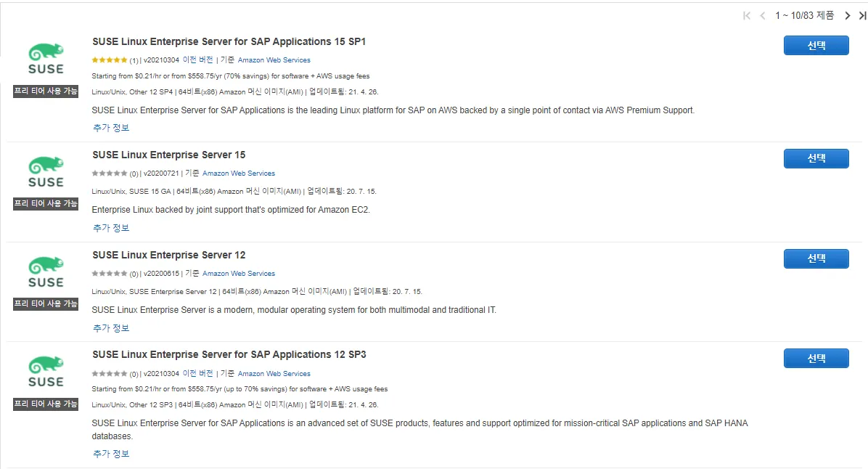Click star rating of Enterprise Server 15
Viewport: 868px width, 469px height.
110,174
